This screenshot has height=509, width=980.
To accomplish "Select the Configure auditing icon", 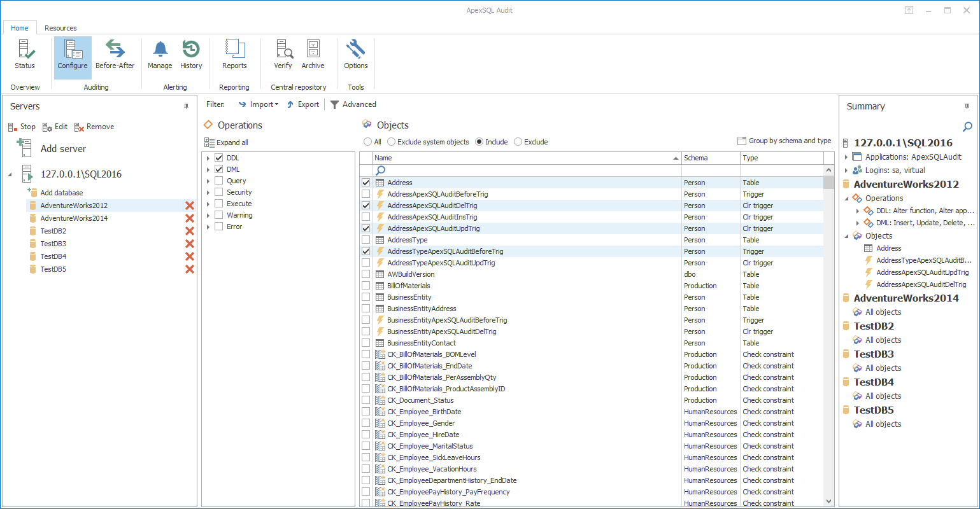I will click(72, 56).
